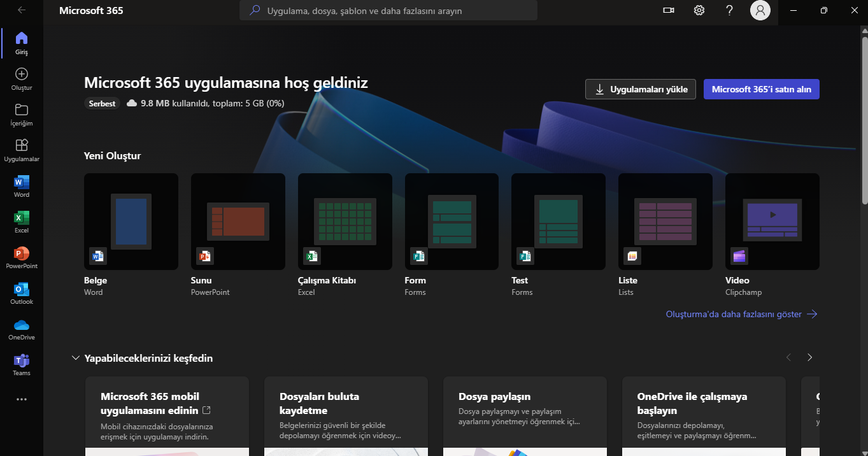Open Word from the left sidebar
868x456 pixels.
[21, 186]
